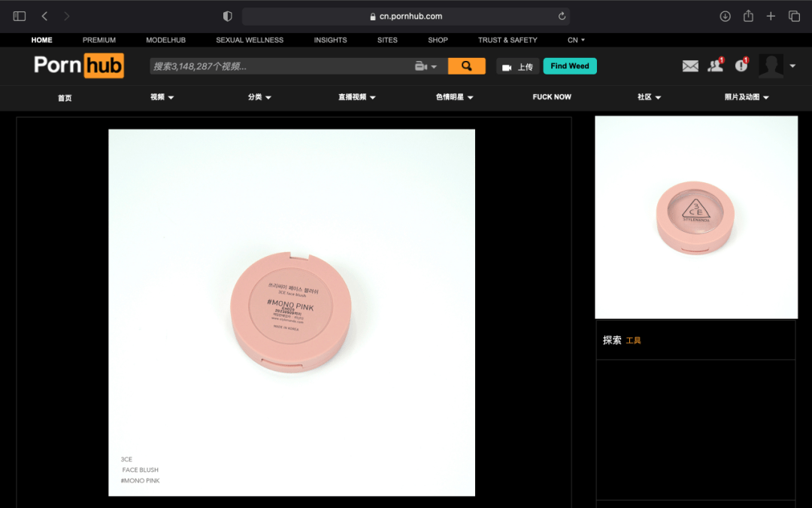Screen dimensions: 812x508
Task: Expand the 社区 dropdown menu
Action: click(650, 97)
